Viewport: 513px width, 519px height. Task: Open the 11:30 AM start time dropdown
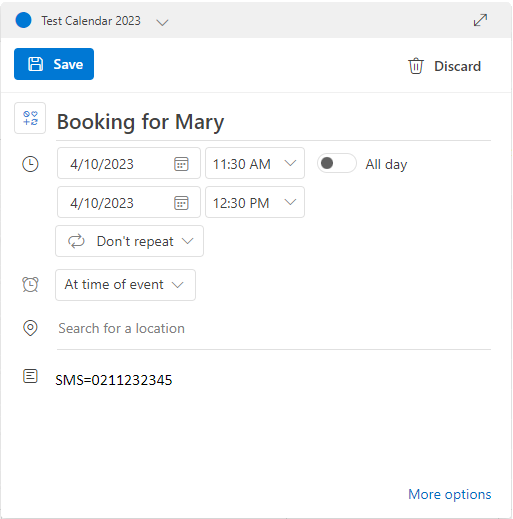[x=255, y=164]
